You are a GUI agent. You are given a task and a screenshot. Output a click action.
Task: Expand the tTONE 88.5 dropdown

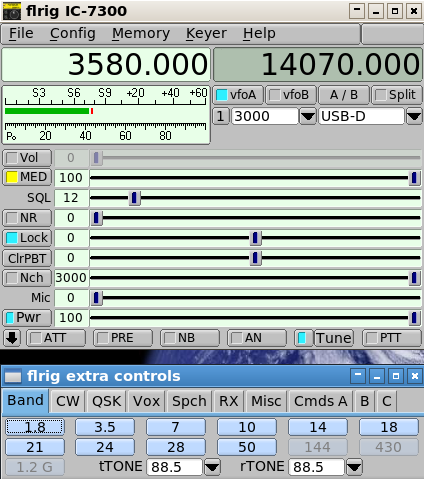(212, 467)
